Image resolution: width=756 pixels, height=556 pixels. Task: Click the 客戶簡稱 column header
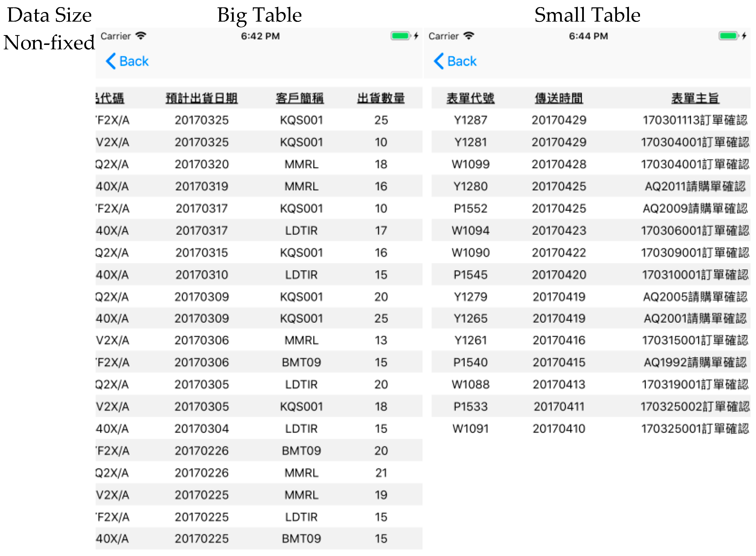300,98
